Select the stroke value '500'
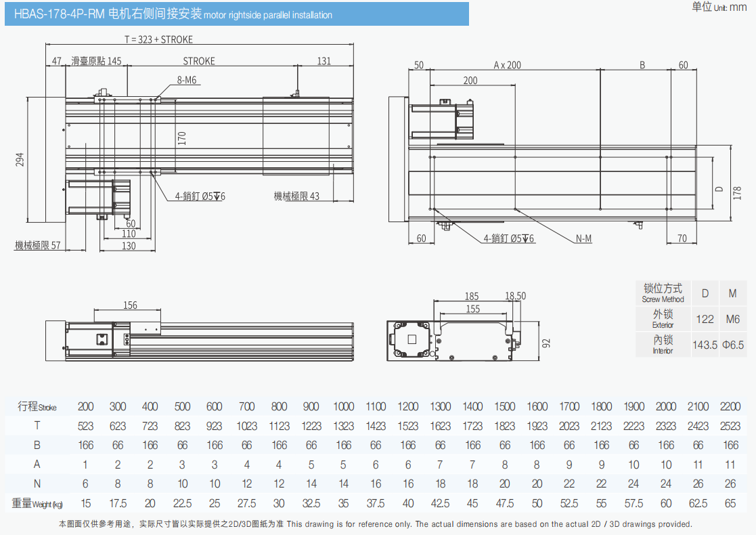This screenshot has height=535, width=756. [x=182, y=407]
